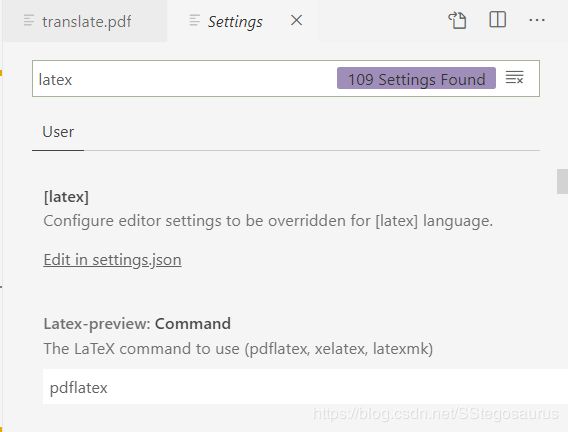Select the [latex] setting heading
The height and width of the screenshot is (432, 568).
coord(66,197)
